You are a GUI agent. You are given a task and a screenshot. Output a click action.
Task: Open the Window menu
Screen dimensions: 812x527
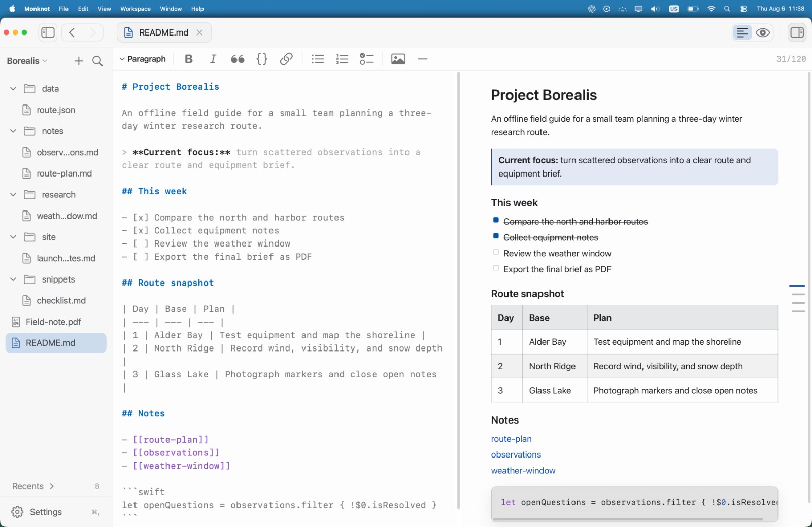[171, 9]
